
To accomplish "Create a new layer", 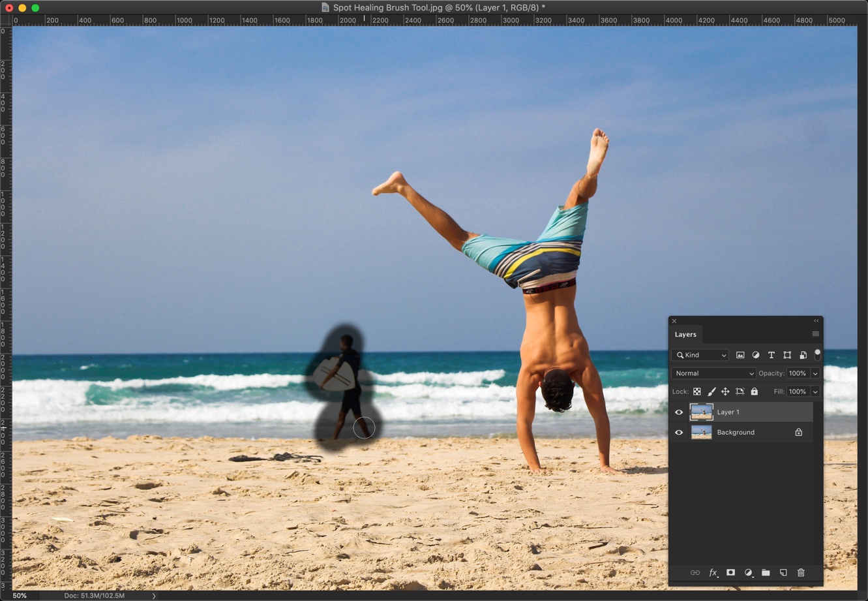I will click(783, 573).
